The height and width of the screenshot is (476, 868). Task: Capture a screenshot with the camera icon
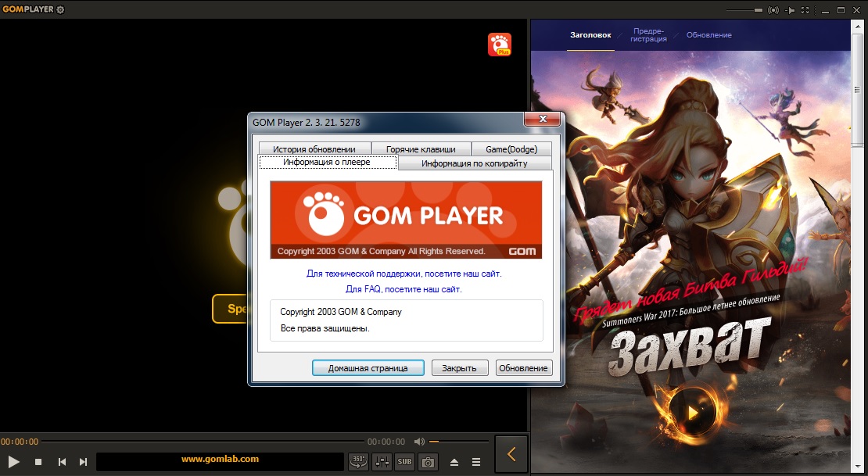click(x=428, y=462)
